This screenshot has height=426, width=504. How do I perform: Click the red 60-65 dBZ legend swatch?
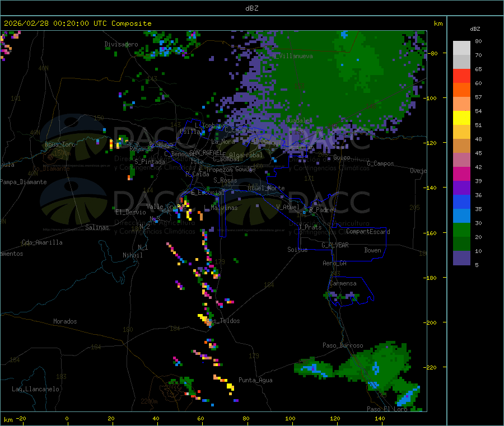pyautogui.click(x=461, y=76)
